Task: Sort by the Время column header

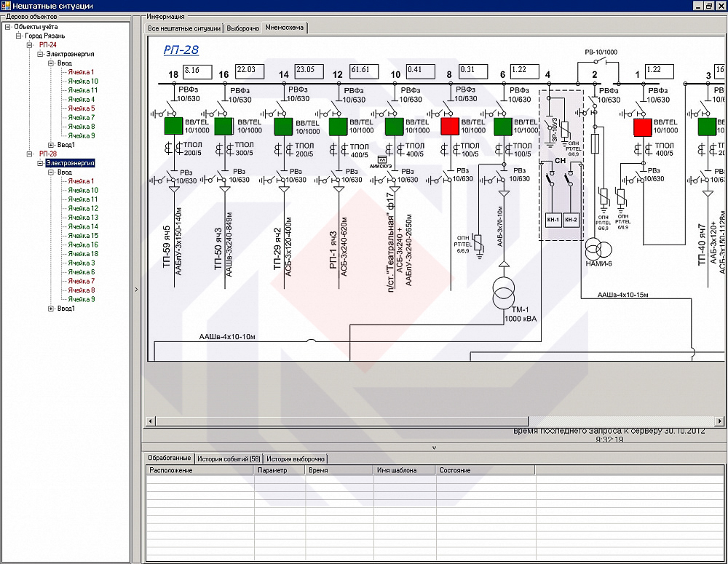Action: click(339, 470)
